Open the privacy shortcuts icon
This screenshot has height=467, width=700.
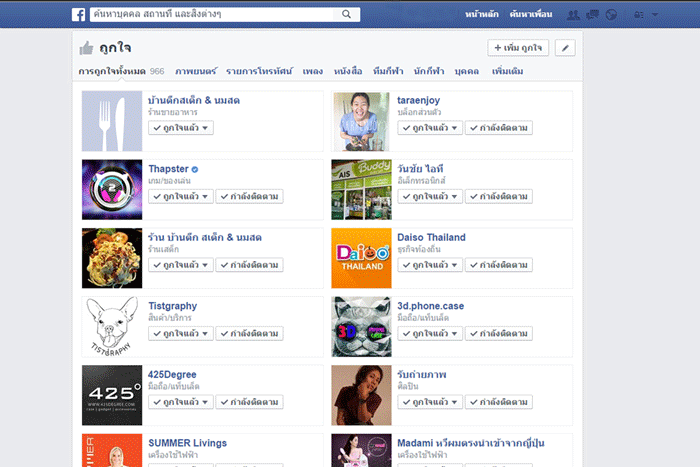pos(639,15)
